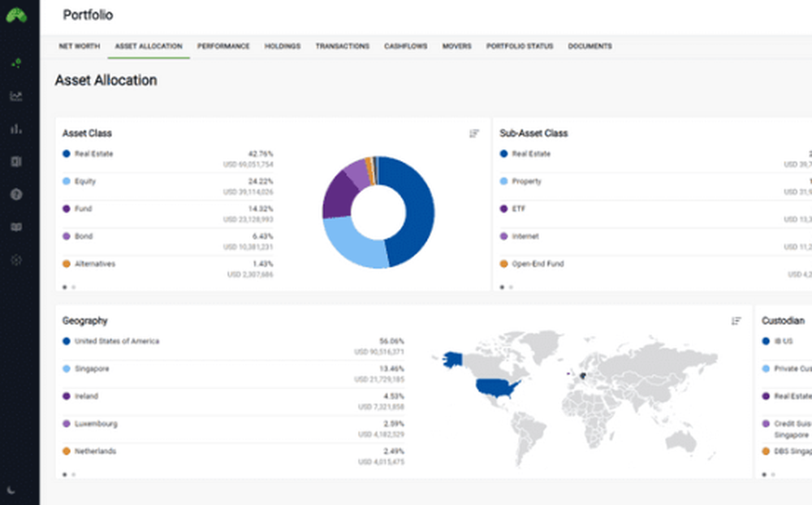Image resolution: width=812 pixels, height=505 pixels.
Task: Open the line chart sidebar icon
Action: pos(16,96)
